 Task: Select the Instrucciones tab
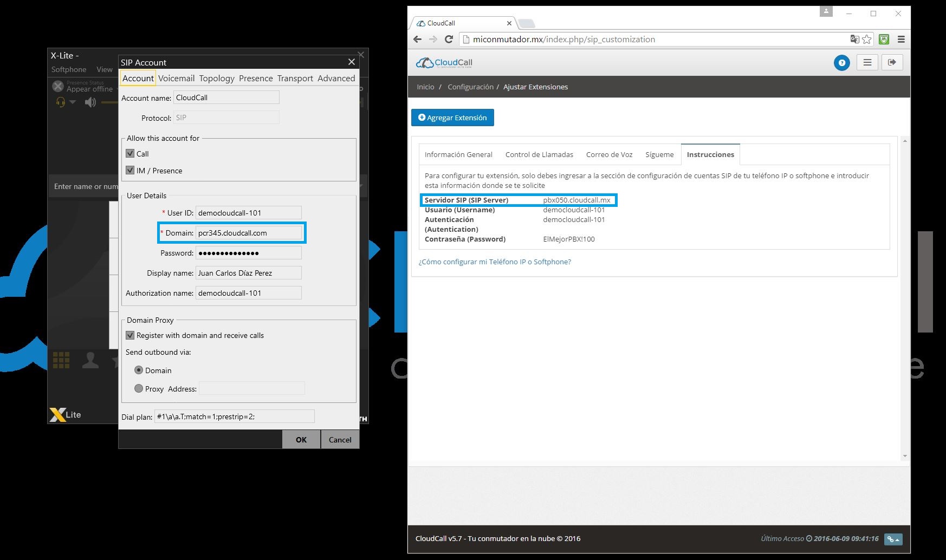710,154
